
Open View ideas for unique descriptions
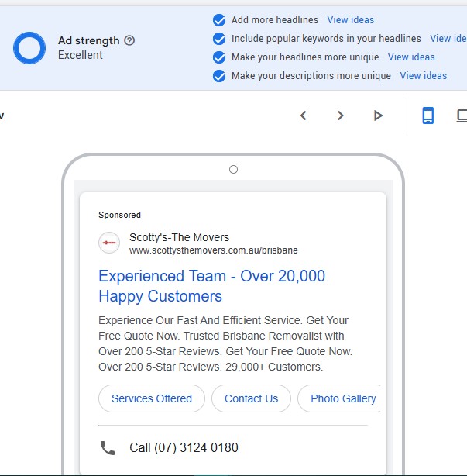[424, 76]
